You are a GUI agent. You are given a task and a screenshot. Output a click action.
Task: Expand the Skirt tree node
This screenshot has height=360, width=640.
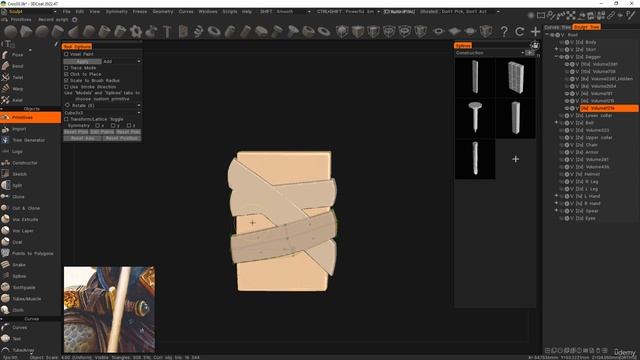pyautogui.click(x=556, y=49)
